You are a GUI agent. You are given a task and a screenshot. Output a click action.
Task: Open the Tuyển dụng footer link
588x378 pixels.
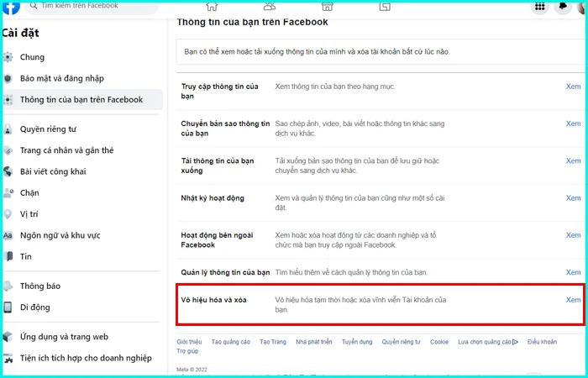pos(357,342)
